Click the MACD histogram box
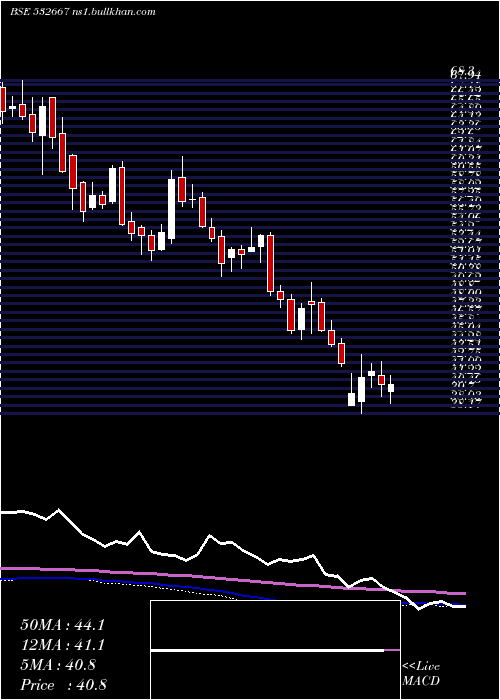500x700 pixels. click(x=275, y=650)
